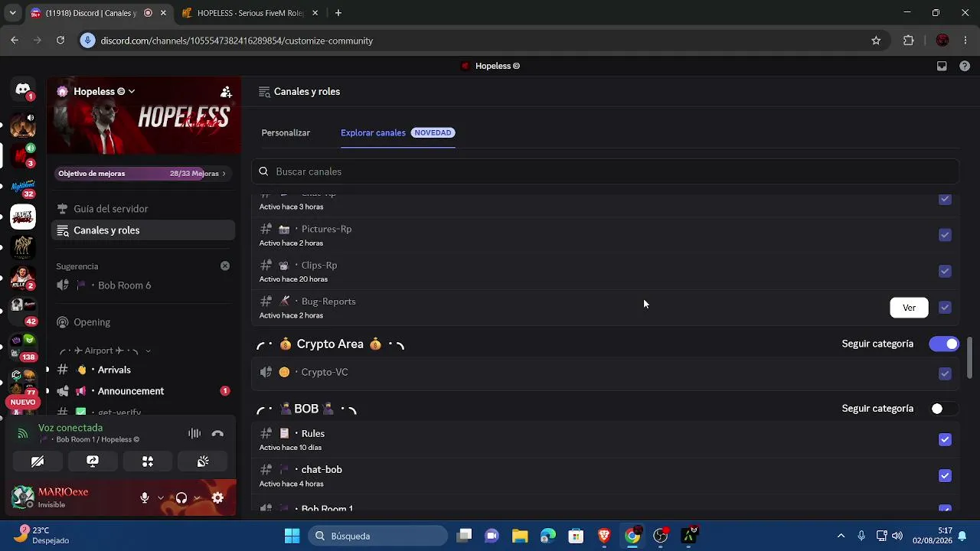Reload the Discord page
This screenshot has width=980, height=551.
pyautogui.click(x=60, y=41)
